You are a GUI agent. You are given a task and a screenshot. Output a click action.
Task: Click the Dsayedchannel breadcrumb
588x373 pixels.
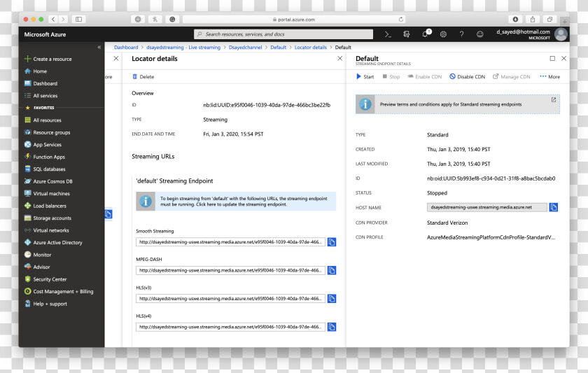point(245,47)
